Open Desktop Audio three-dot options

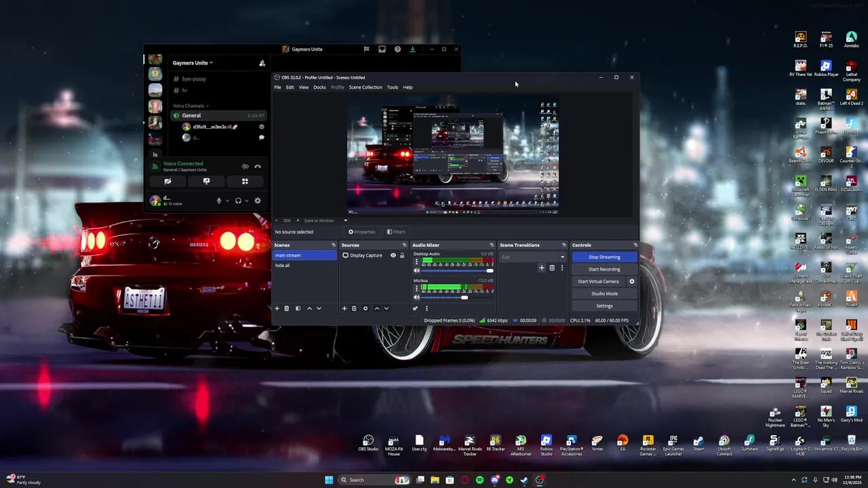(416, 262)
